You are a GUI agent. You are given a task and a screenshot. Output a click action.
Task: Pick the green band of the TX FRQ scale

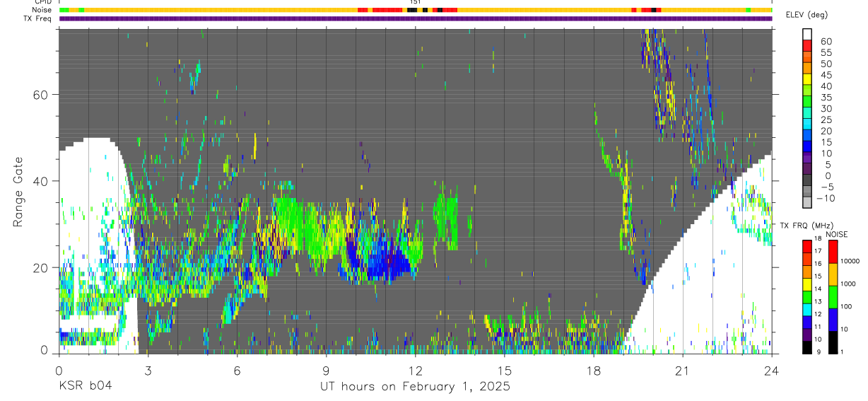(807, 296)
